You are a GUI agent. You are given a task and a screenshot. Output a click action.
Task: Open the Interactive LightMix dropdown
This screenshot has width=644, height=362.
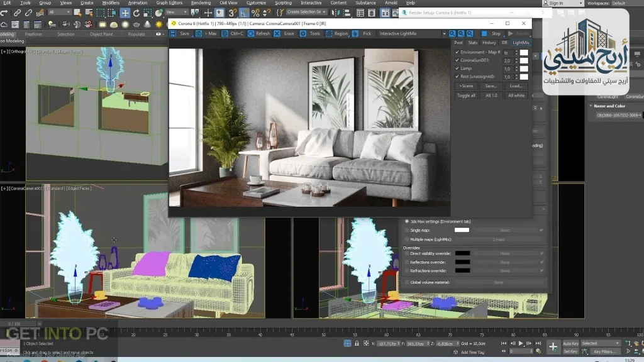[445, 33]
